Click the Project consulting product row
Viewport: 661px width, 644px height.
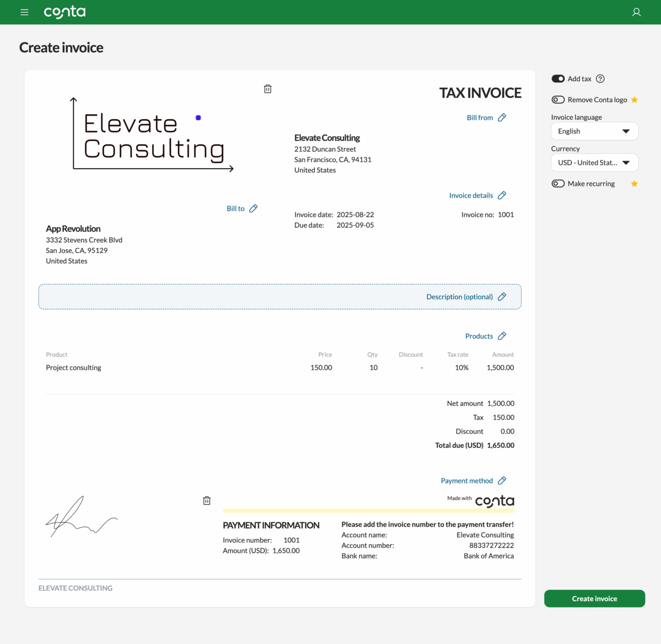point(279,368)
